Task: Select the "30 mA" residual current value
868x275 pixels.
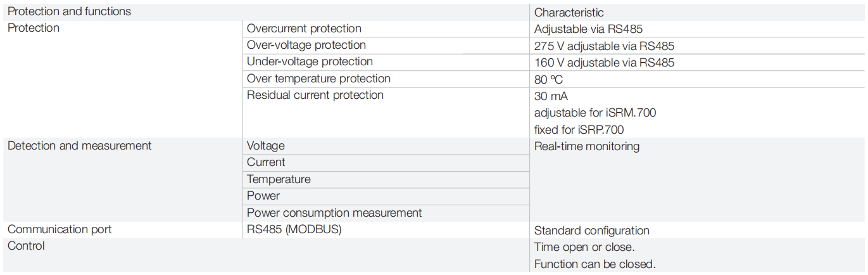Action: (551, 96)
